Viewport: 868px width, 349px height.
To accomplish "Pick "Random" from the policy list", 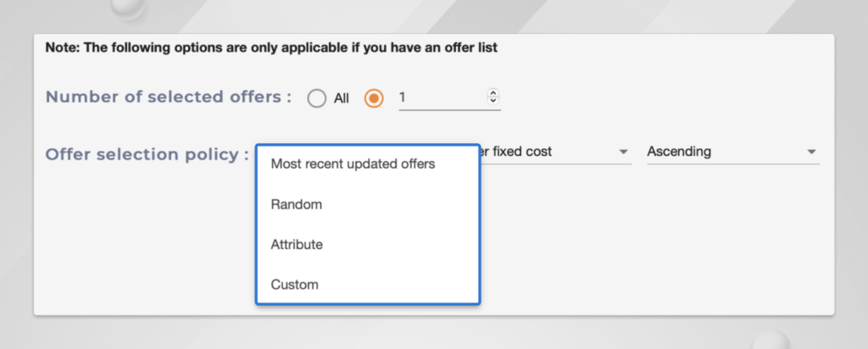I will pyautogui.click(x=297, y=204).
